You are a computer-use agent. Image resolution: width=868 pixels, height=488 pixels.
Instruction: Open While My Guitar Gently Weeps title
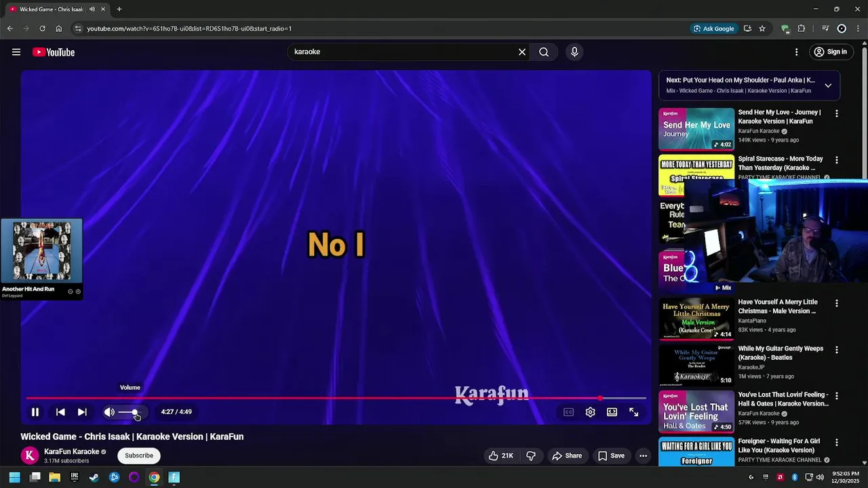(781, 353)
